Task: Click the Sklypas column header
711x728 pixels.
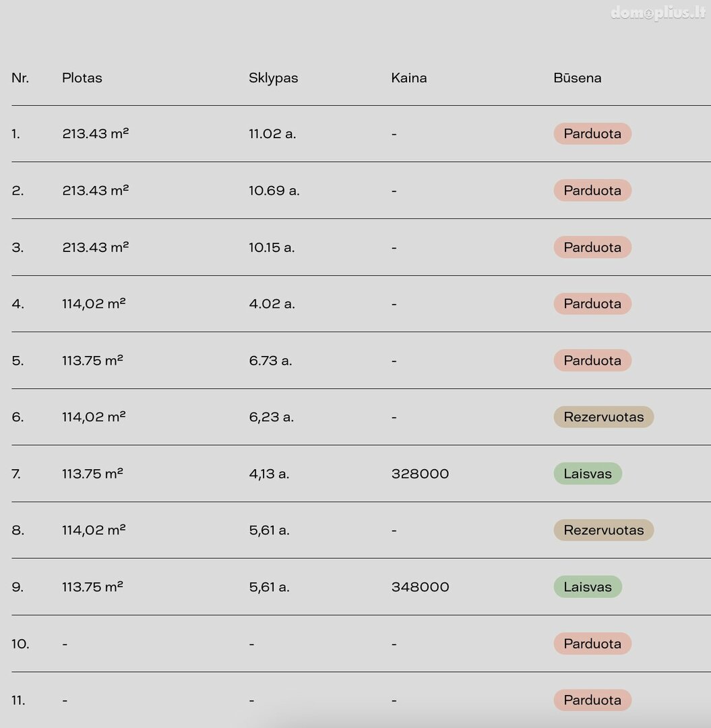Action: point(274,78)
